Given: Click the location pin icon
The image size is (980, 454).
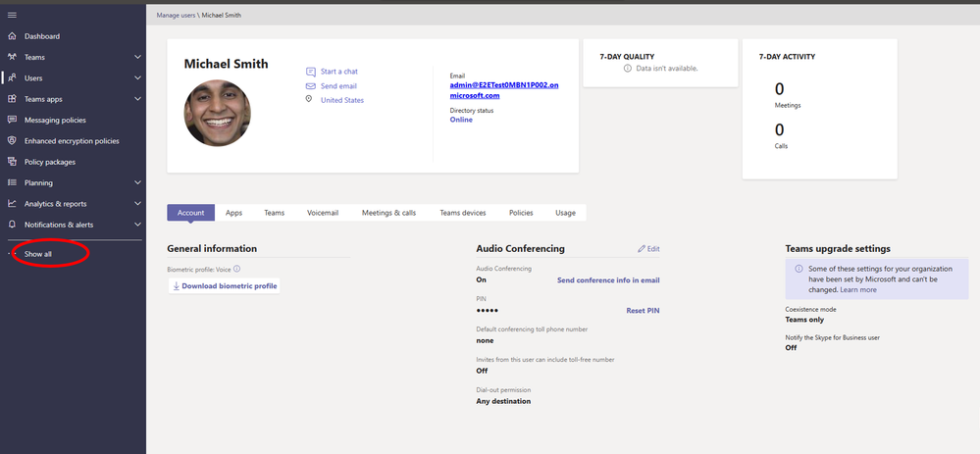Looking at the screenshot, I should (x=308, y=99).
